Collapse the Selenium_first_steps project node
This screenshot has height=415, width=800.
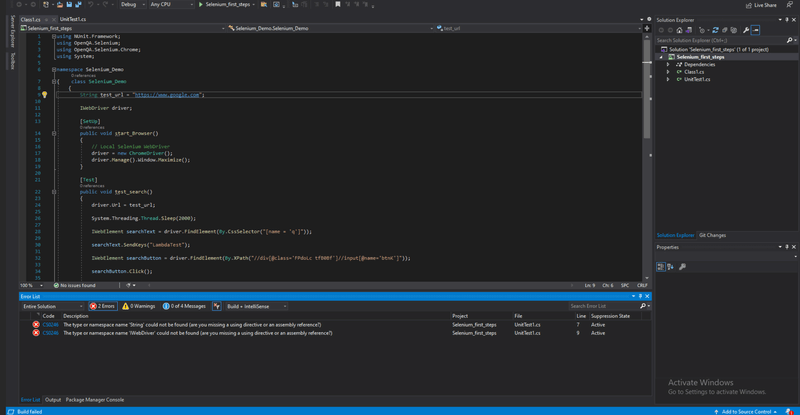662,57
